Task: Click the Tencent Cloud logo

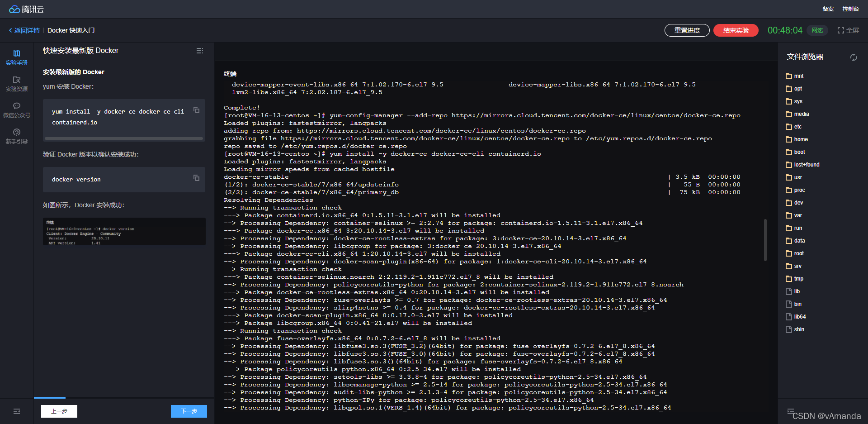Action: click(x=26, y=9)
